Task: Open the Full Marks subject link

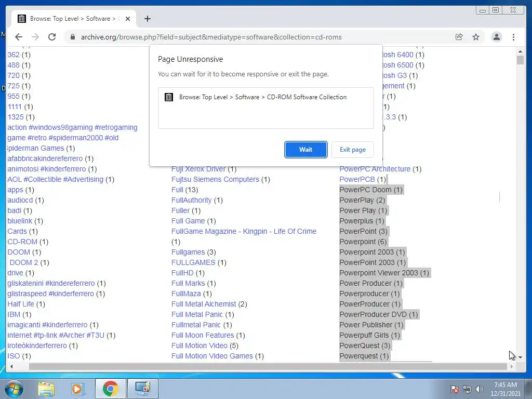Action: tap(188, 283)
